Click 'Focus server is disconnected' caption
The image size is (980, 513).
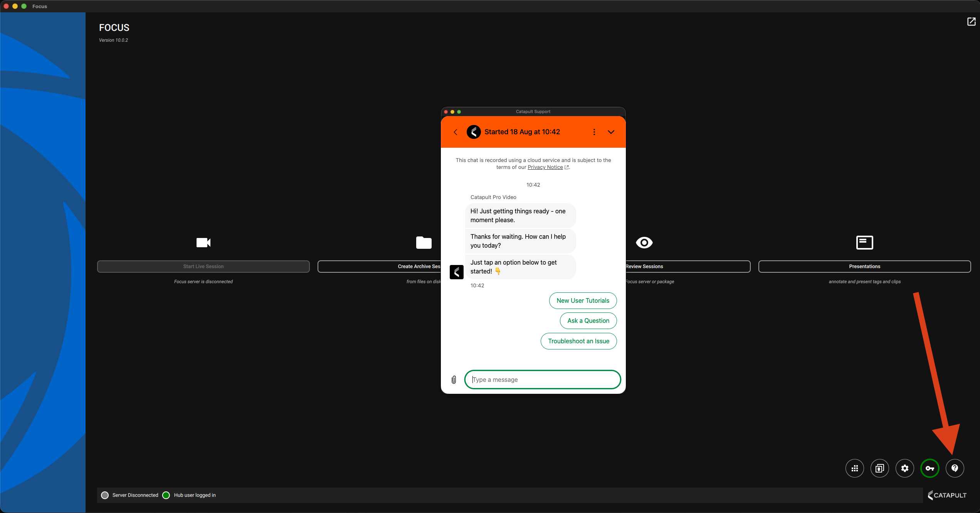click(x=203, y=282)
